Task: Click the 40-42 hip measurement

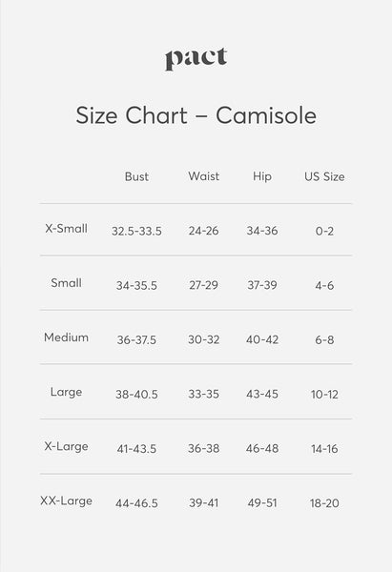Action: pyautogui.click(x=262, y=339)
